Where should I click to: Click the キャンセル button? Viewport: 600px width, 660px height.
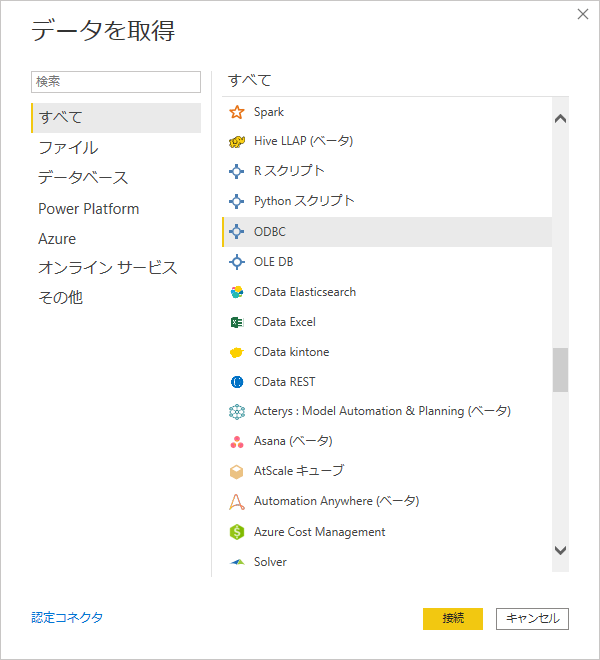(532, 619)
